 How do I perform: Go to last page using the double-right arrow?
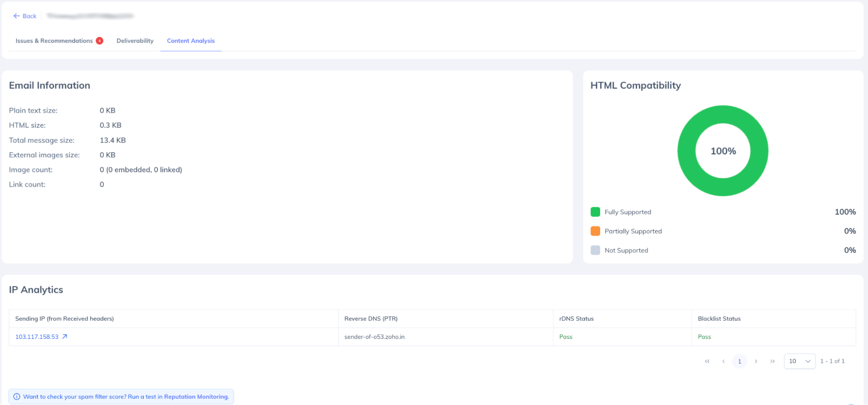coord(772,361)
